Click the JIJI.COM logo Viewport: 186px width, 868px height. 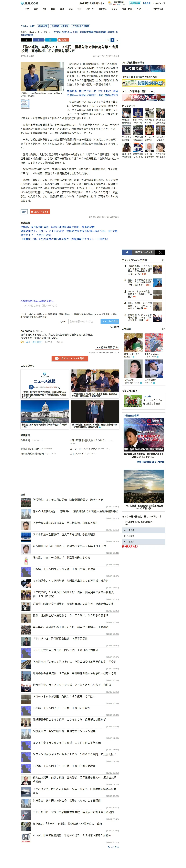click(x=29, y=3)
